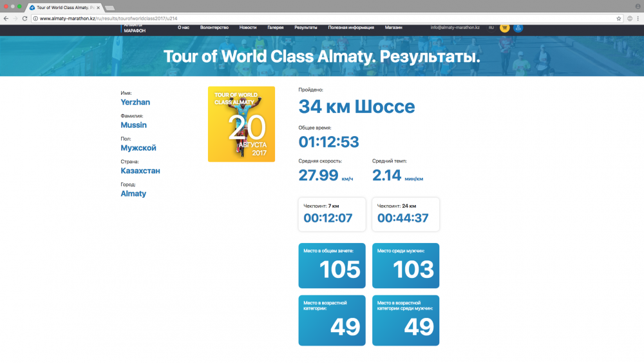This screenshot has height=363, width=644.
Task: Click the Almaty Marathon logo
Action: coord(134,28)
